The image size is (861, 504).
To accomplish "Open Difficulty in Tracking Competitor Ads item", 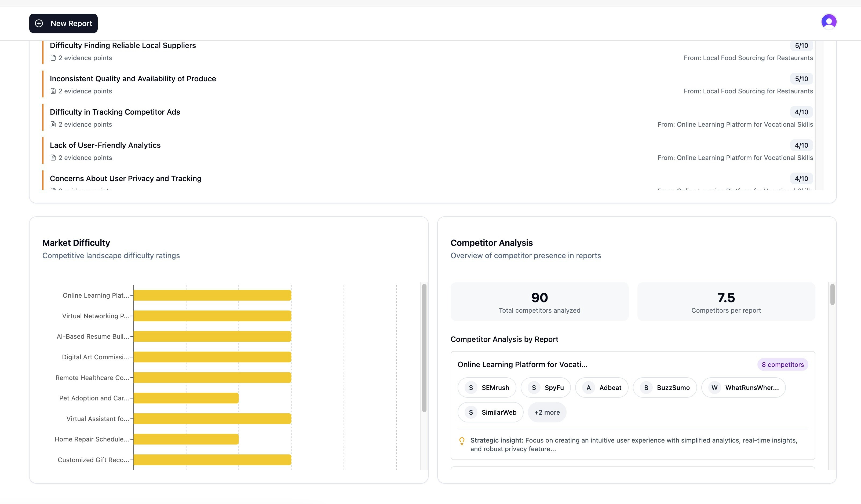I will 115,112.
